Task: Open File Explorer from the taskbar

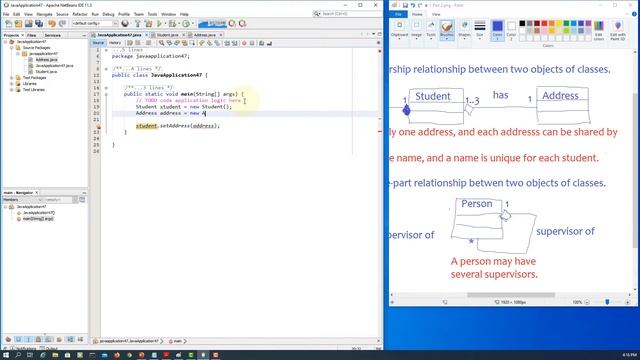Action: [55, 355]
